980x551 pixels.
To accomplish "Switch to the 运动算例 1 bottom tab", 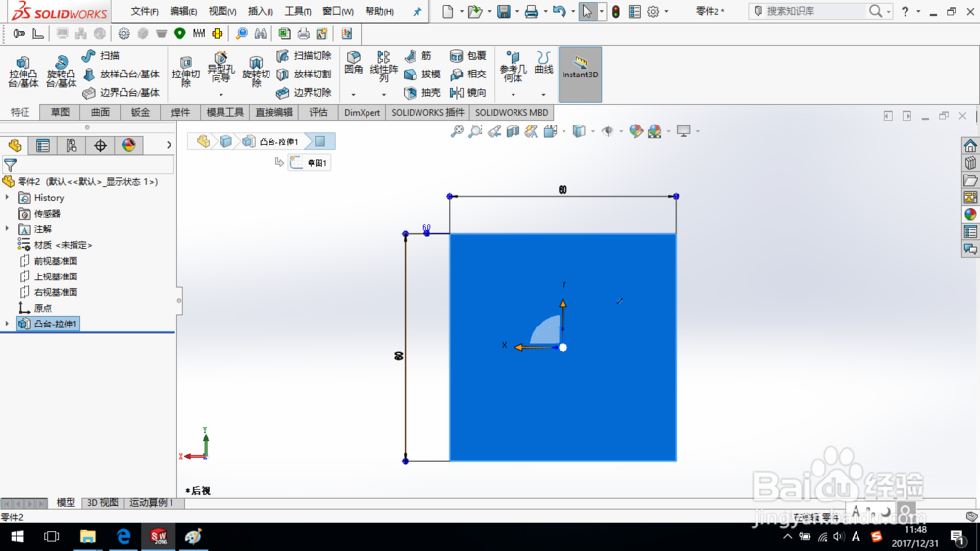I will (151, 503).
